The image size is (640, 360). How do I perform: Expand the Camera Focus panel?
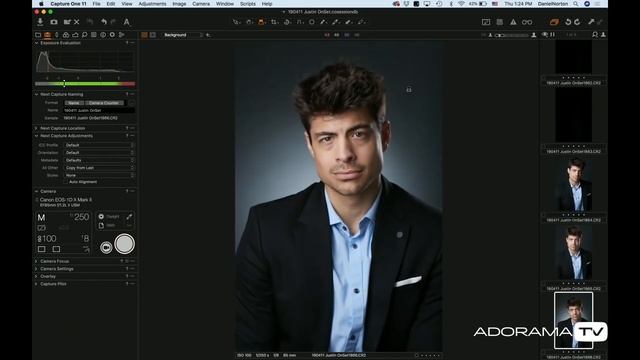pyautogui.click(x=36, y=261)
